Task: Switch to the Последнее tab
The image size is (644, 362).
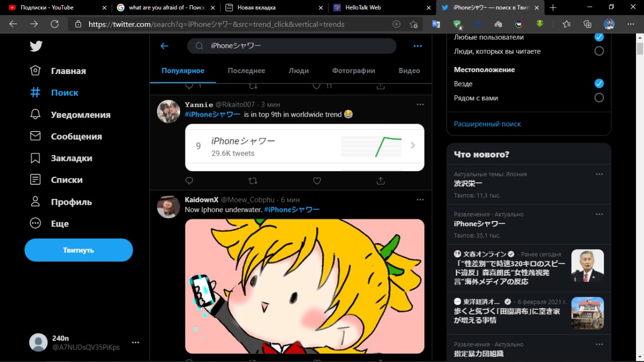Action: [x=247, y=70]
